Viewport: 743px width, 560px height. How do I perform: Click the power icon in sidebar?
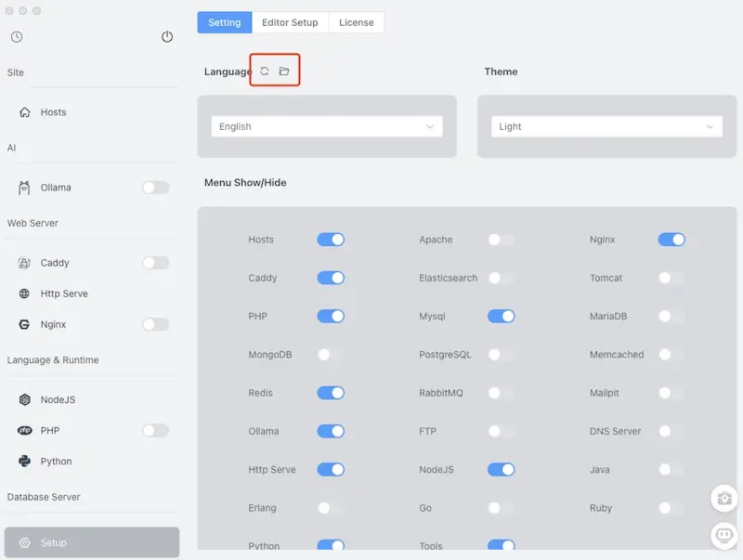click(167, 36)
